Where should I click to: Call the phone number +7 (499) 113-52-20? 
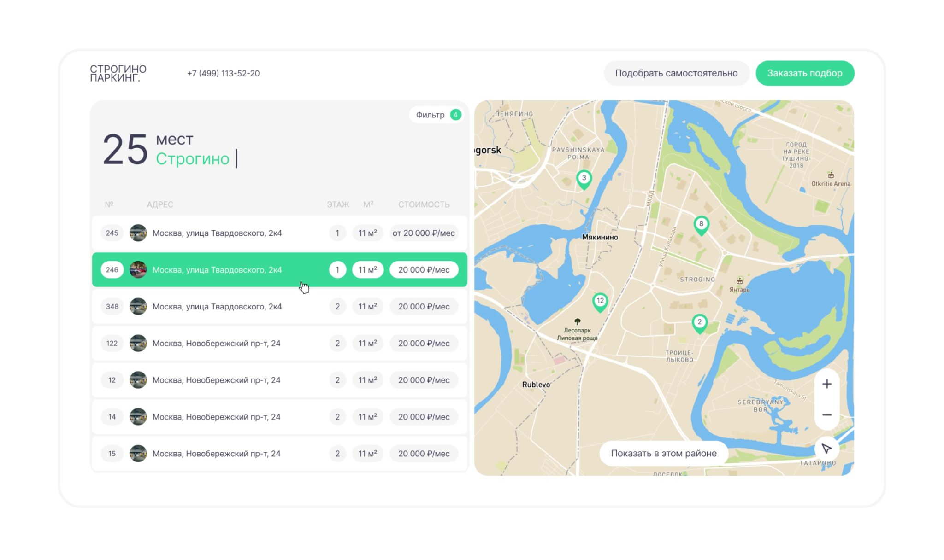(x=223, y=73)
